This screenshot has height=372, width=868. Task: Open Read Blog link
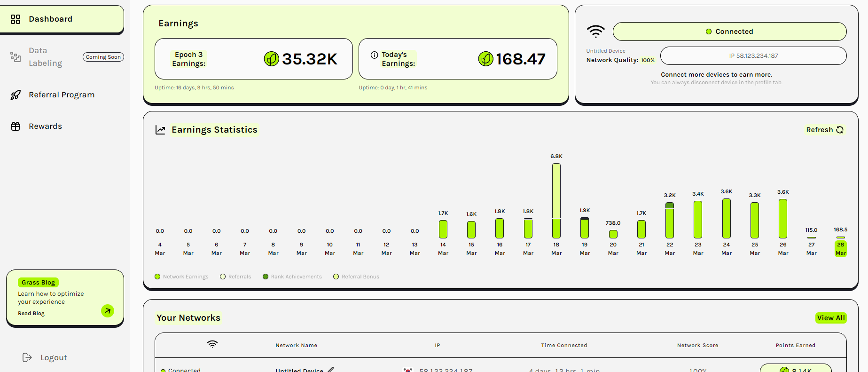tap(31, 314)
